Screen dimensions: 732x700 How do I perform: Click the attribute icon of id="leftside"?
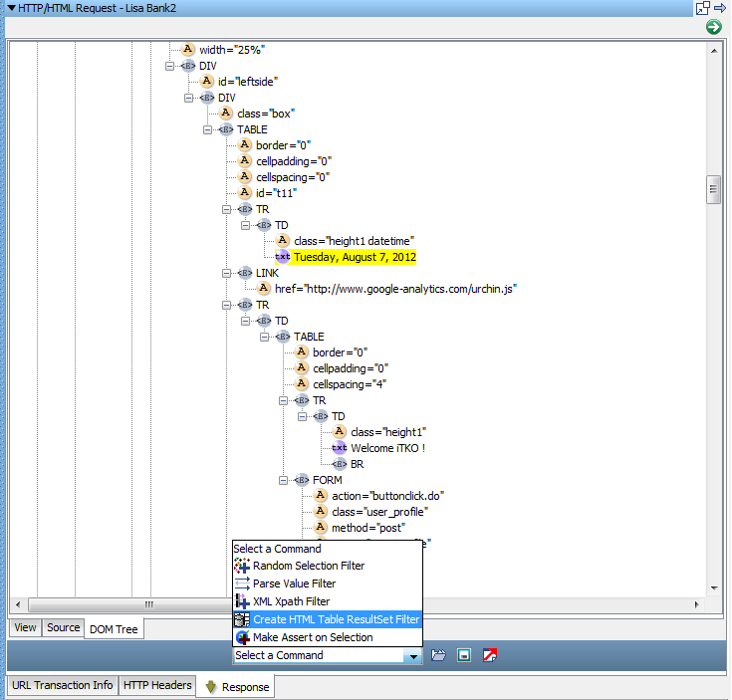(x=207, y=82)
